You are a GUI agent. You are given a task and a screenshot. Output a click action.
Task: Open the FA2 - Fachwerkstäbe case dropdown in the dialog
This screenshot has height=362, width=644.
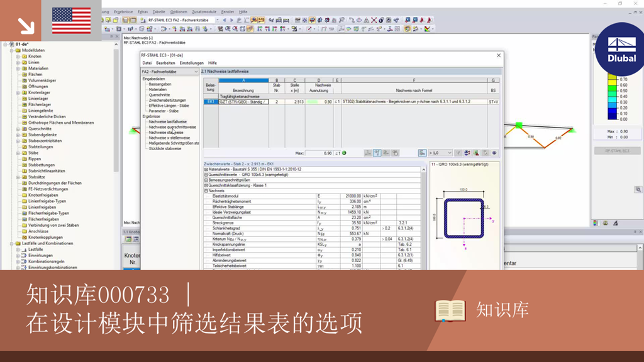point(170,72)
